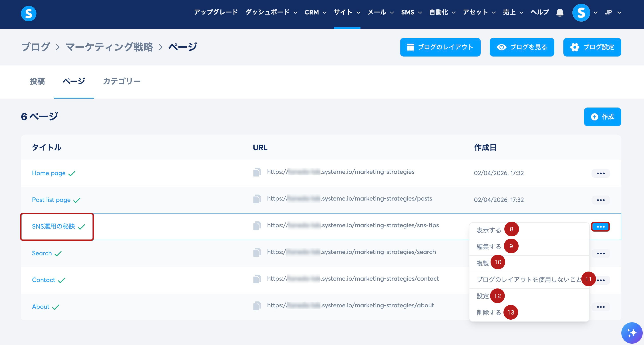This screenshot has height=345, width=644.
Task: Open three-dots menu for About row
Action: pos(600,307)
